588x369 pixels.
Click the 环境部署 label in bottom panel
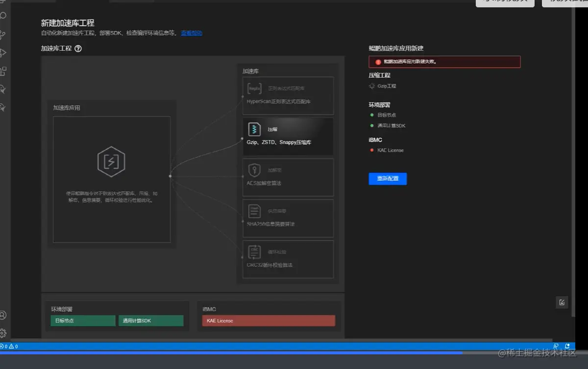[x=62, y=309]
